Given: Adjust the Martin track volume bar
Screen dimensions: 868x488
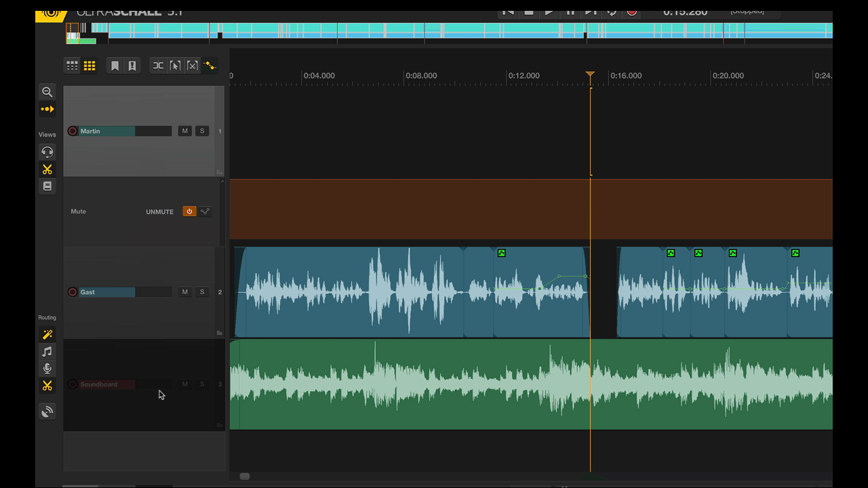Looking at the screenshot, I should tap(125, 131).
